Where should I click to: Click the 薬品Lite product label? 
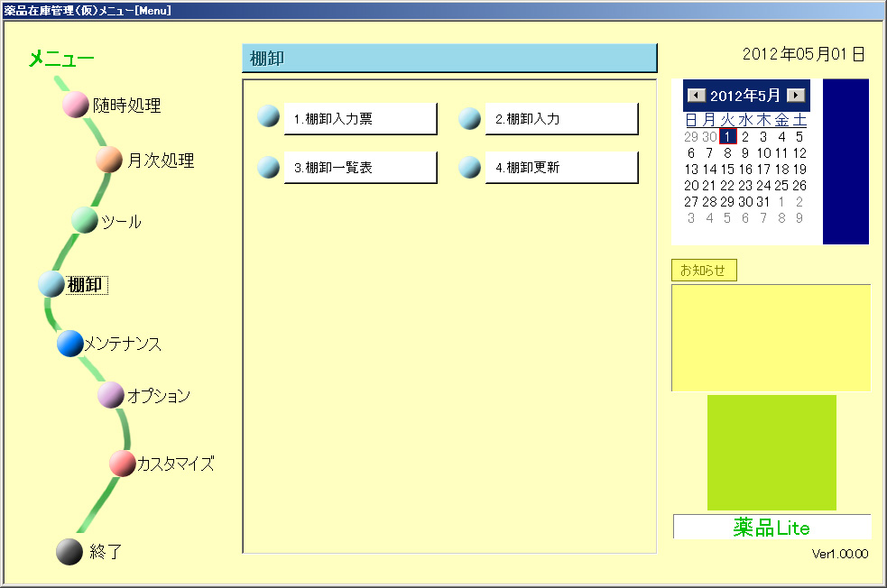[772, 527]
